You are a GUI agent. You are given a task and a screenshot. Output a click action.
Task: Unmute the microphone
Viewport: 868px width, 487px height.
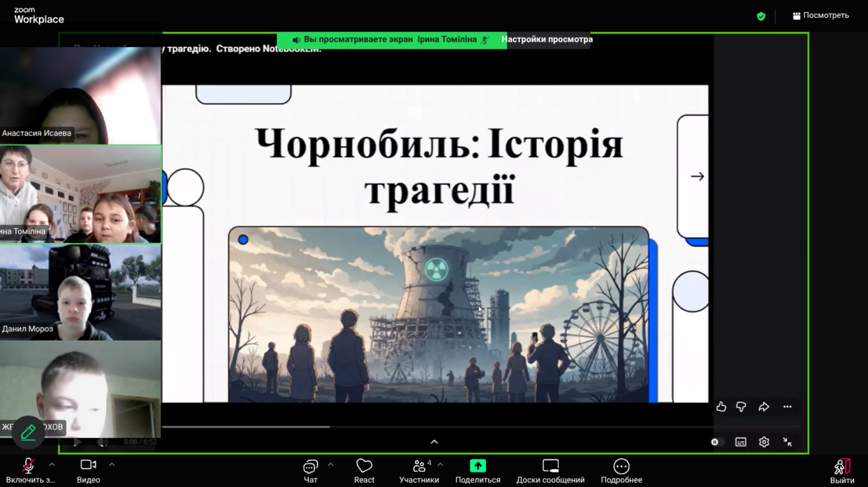click(x=28, y=466)
